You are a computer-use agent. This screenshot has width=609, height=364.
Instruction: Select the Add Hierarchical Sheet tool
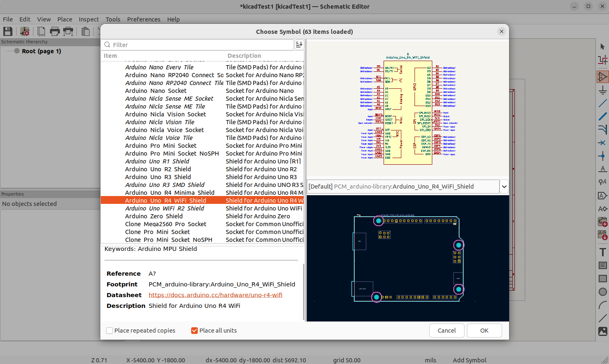click(x=603, y=222)
